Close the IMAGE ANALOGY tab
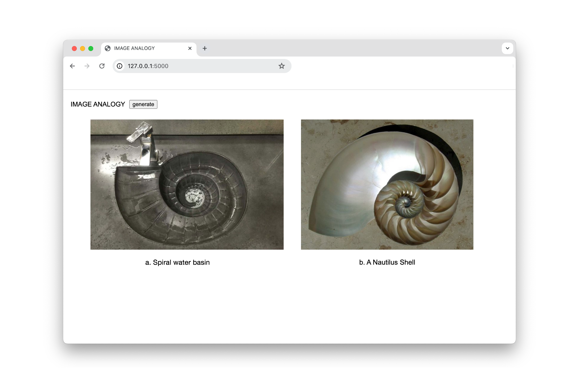This screenshot has width=579, height=392. point(190,48)
